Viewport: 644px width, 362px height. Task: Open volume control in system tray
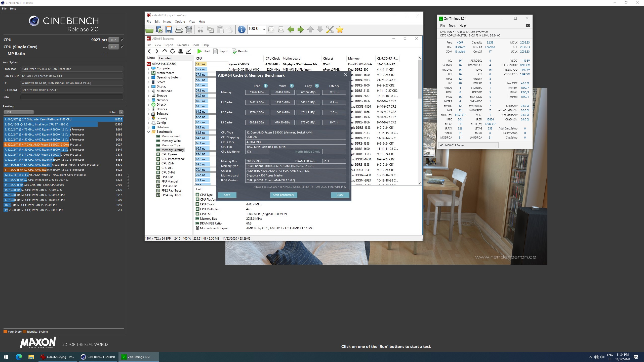click(602, 357)
